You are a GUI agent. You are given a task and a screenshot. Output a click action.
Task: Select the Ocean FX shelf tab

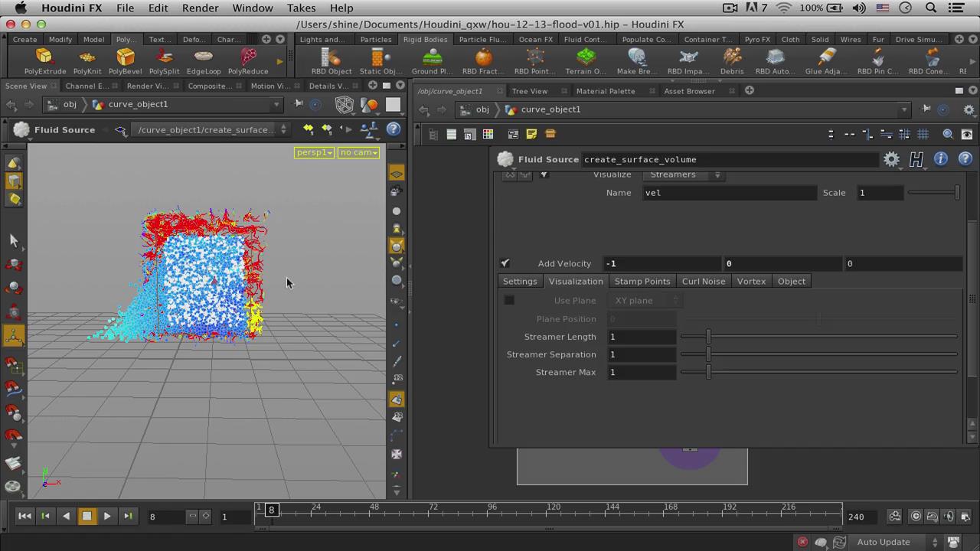535,39
